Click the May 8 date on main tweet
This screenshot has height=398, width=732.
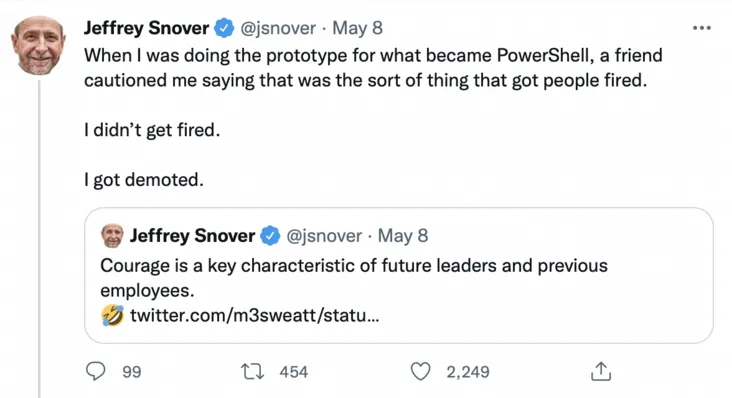point(357,28)
